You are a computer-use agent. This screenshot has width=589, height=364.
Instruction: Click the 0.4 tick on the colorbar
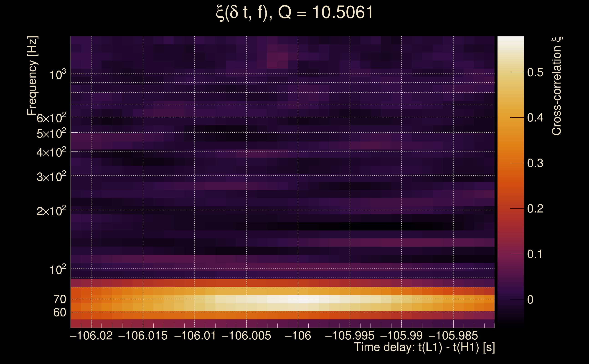tap(535, 118)
